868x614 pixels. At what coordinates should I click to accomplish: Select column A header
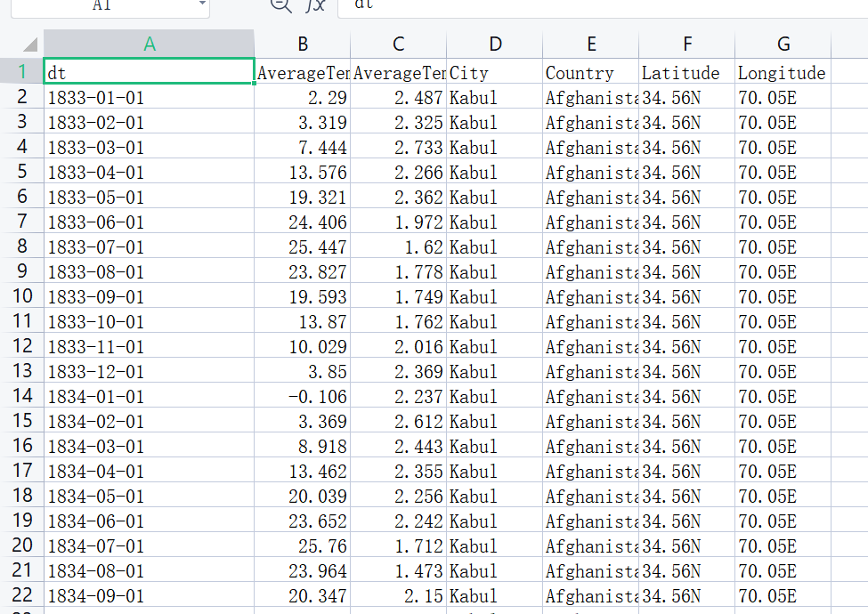(149, 44)
